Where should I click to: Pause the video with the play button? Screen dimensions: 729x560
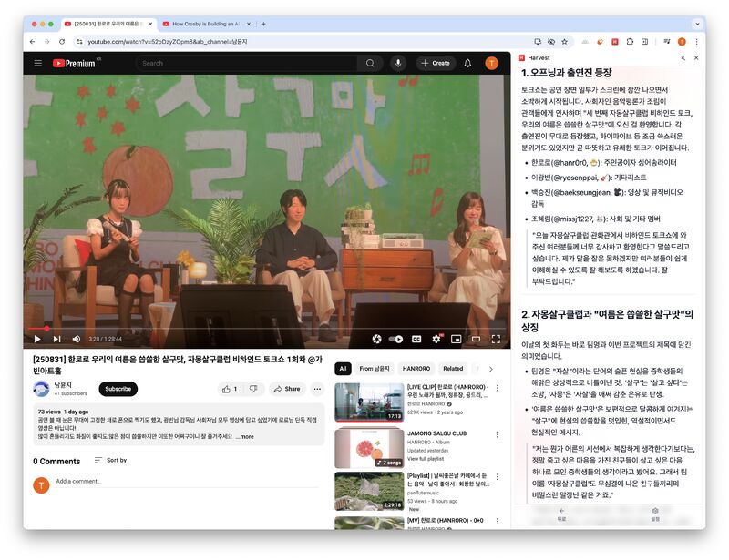coord(37,339)
